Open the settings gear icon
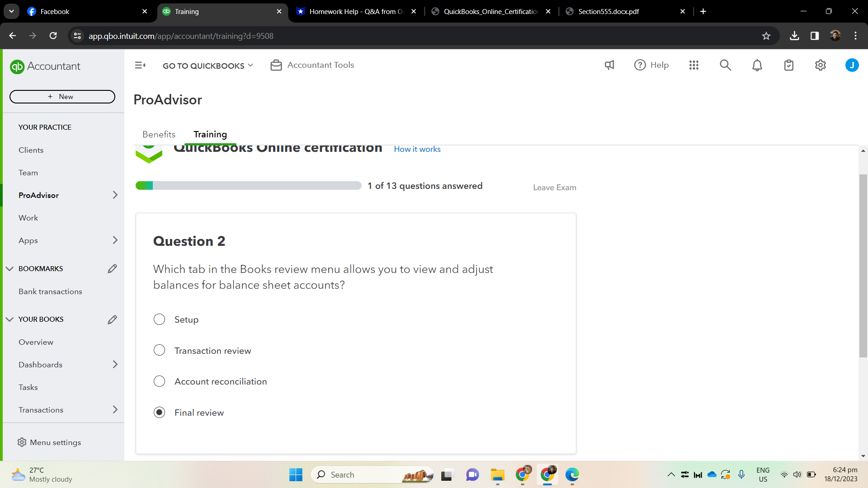The height and width of the screenshot is (488, 868). click(x=821, y=65)
